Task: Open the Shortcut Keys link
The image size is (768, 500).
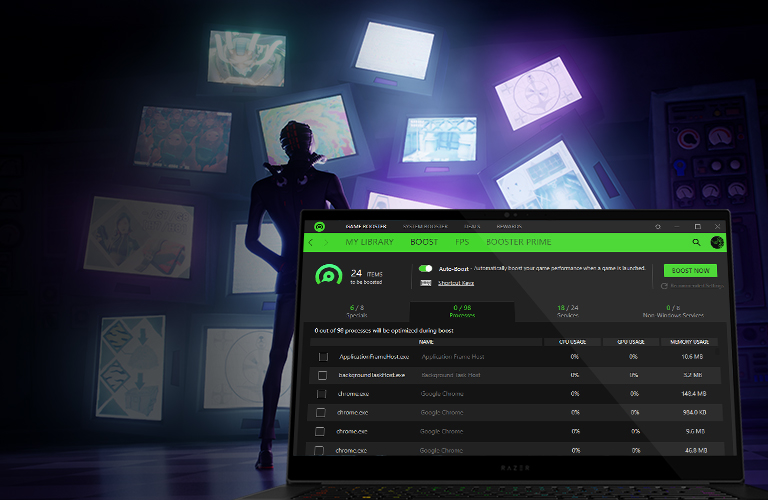Action: coord(456,283)
